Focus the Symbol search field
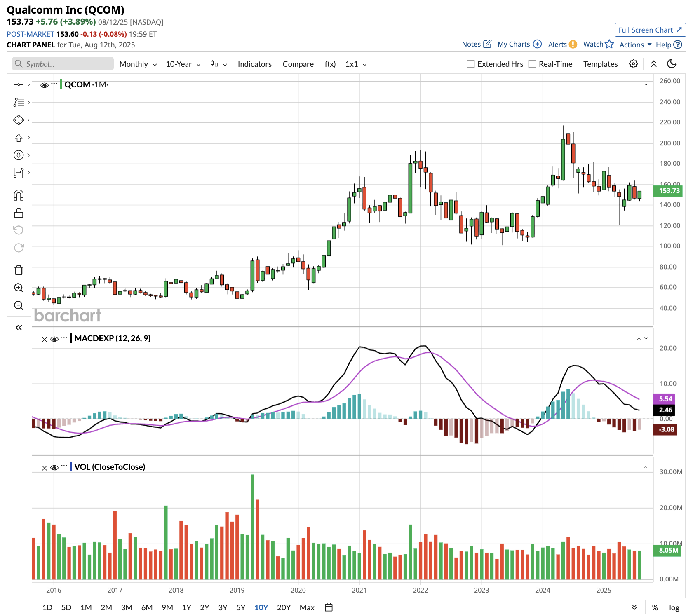Image resolution: width=700 pixels, height=614 pixels. 63,64
